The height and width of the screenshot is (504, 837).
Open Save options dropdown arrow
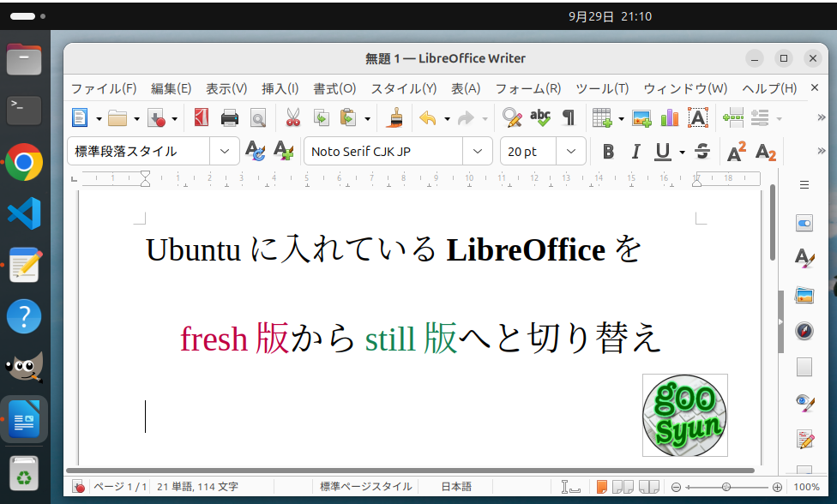click(175, 119)
